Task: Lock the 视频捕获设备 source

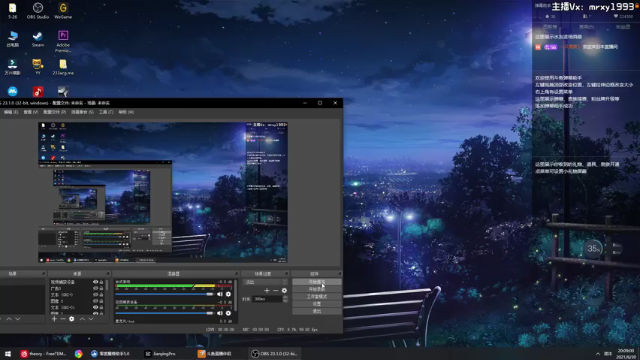Action: point(101,282)
